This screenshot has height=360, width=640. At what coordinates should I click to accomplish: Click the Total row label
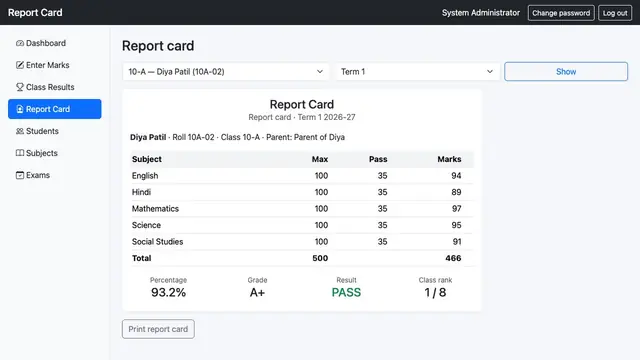pos(141,258)
